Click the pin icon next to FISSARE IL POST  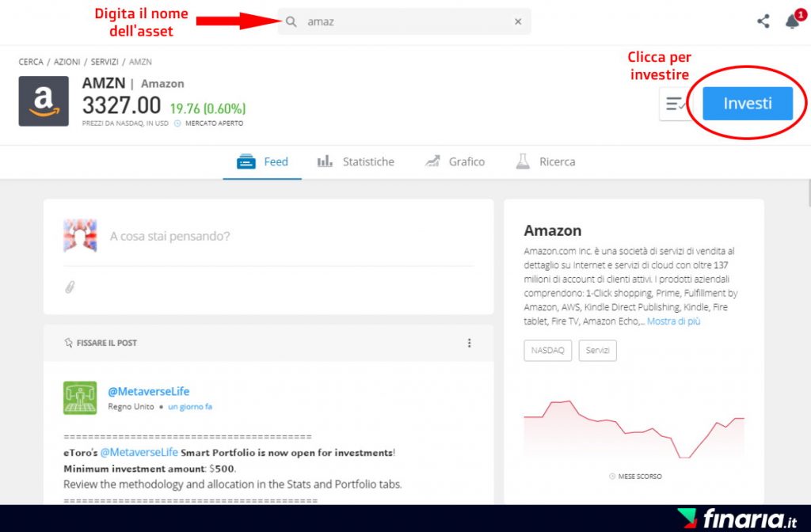point(68,343)
